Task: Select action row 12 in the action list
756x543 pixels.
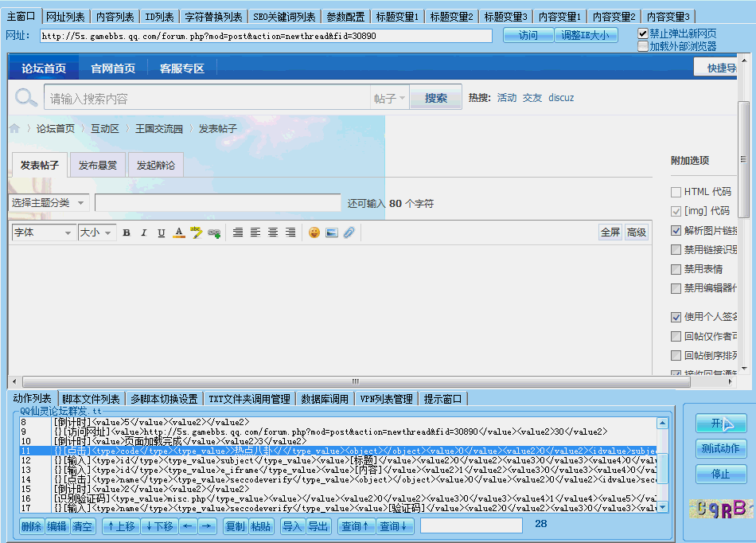Action: [338, 460]
